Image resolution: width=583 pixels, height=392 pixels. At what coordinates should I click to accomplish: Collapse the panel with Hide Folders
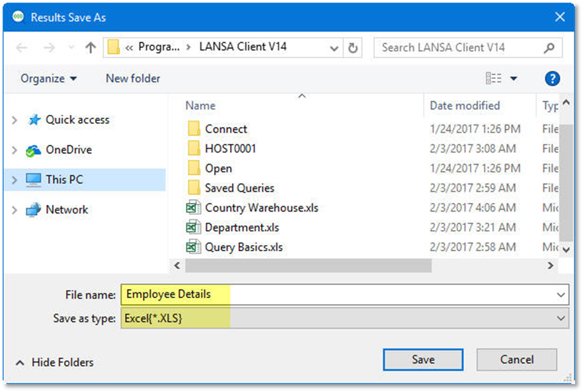pos(56,362)
